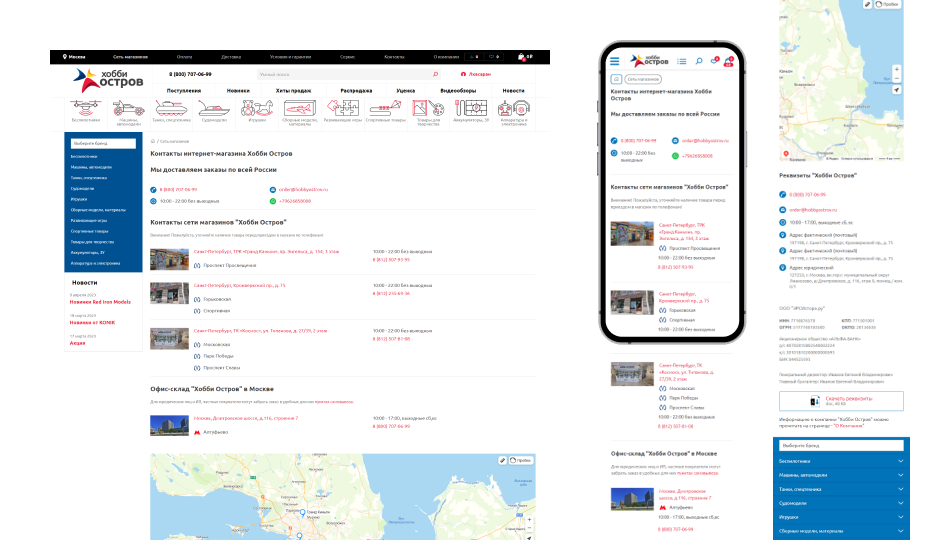This screenshot has height=540, width=950.
Task: Click Судомодели in desktop blue sidebar
Action: [82, 188]
